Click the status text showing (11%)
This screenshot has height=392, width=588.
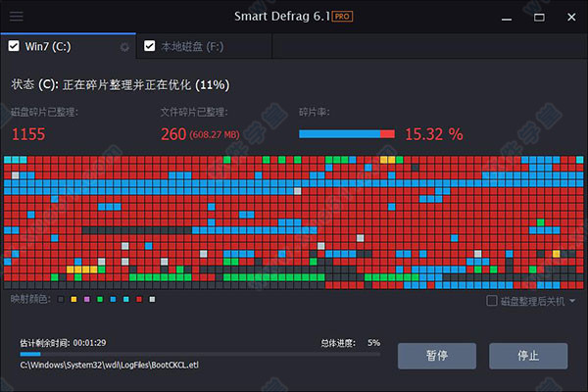coord(121,85)
